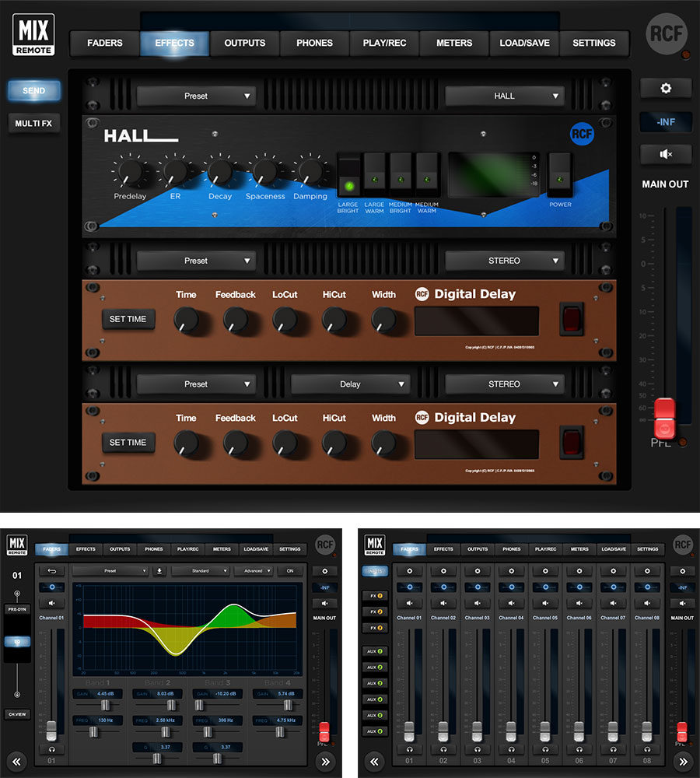This screenshot has width=700, height=778.
Task: Mute Channel 07 in faders screen
Action: click(x=613, y=604)
